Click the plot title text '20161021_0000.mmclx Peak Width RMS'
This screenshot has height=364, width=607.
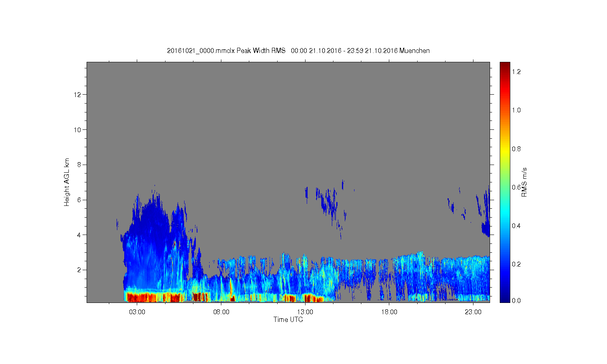point(226,51)
